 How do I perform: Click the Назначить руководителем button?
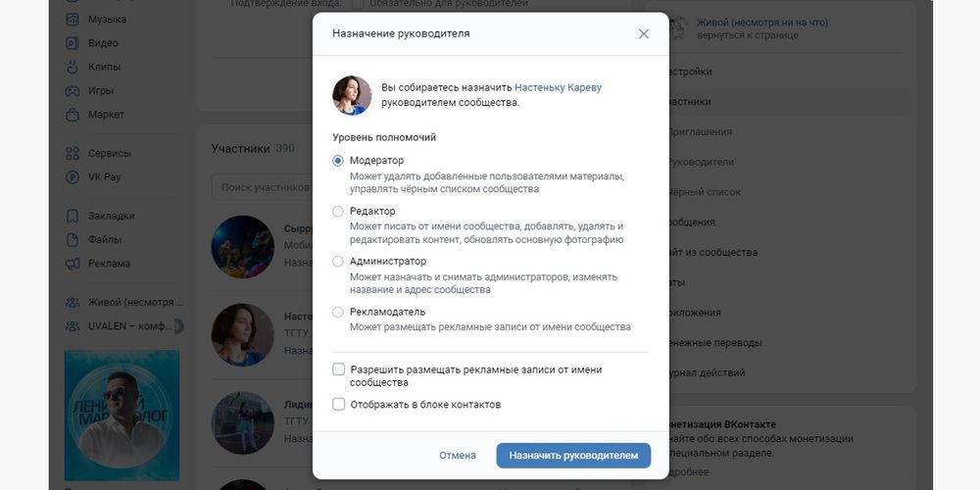[573, 456]
